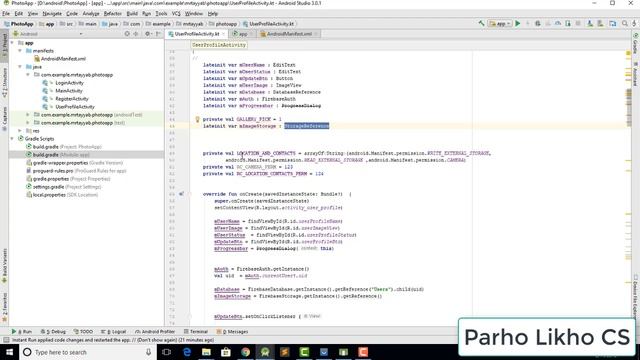The height and width of the screenshot is (360, 640).
Task: Click the UserProfileActivity breadcrumb in editor
Action: [x=219, y=45]
